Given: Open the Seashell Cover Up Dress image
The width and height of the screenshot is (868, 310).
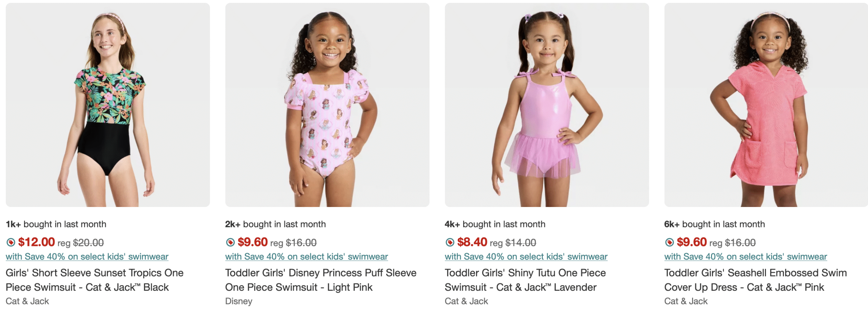Looking at the screenshot, I should pyautogui.click(x=766, y=105).
